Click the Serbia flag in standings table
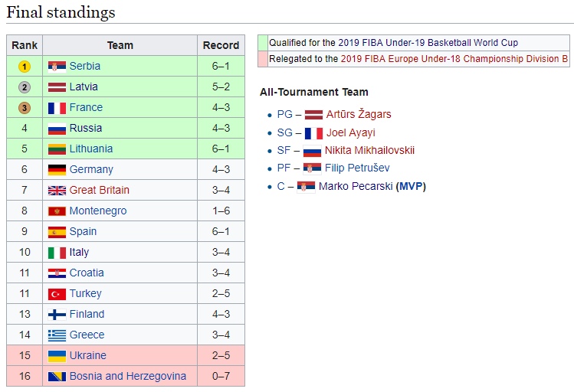574x392 pixels. [57, 67]
